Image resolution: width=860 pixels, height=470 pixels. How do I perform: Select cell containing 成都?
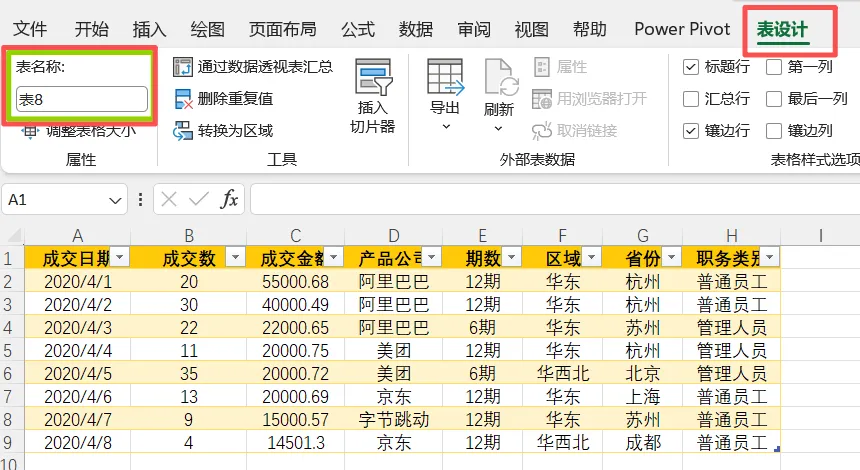(x=642, y=442)
